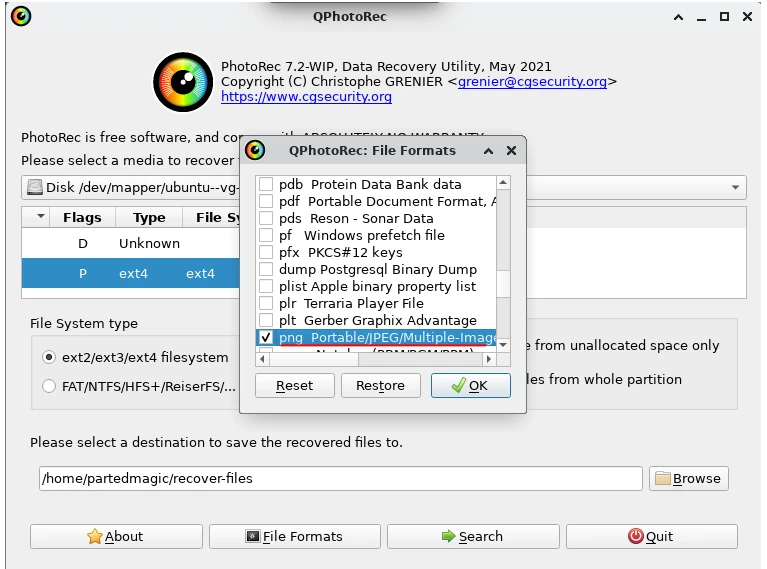The width and height of the screenshot is (767, 569).
Task: Click the destination path input field
Action: tap(340, 478)
